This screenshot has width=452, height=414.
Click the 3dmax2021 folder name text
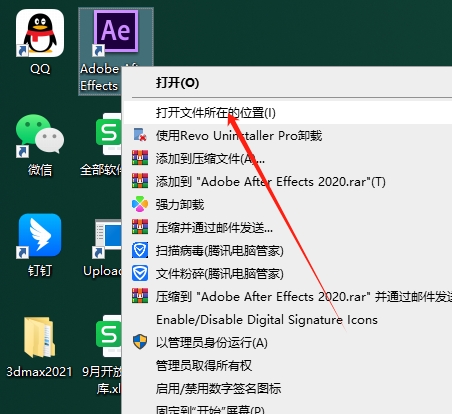(39, 371)
